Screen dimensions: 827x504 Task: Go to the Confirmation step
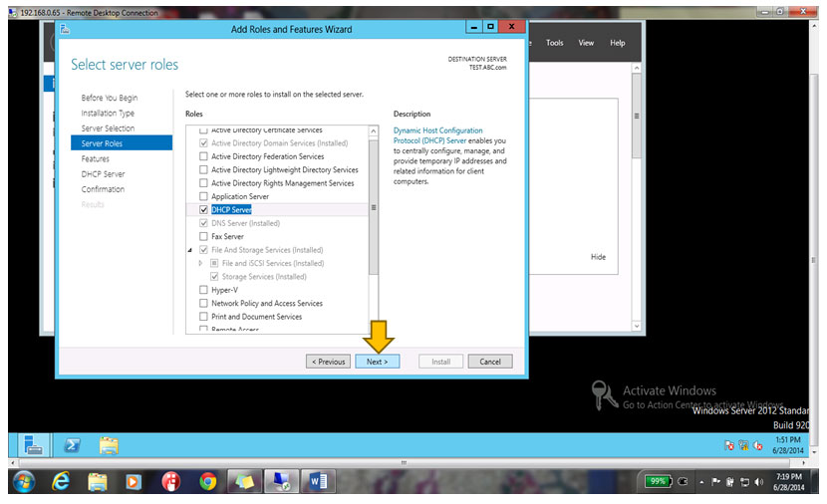tap(103, 189)
